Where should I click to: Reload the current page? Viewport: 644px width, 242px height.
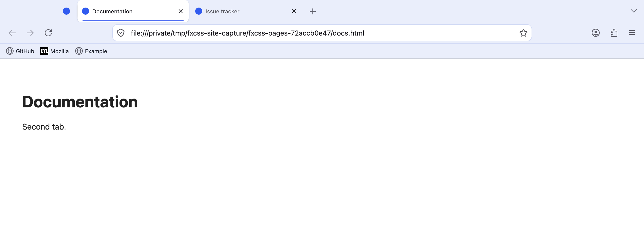tap(48, 33)
